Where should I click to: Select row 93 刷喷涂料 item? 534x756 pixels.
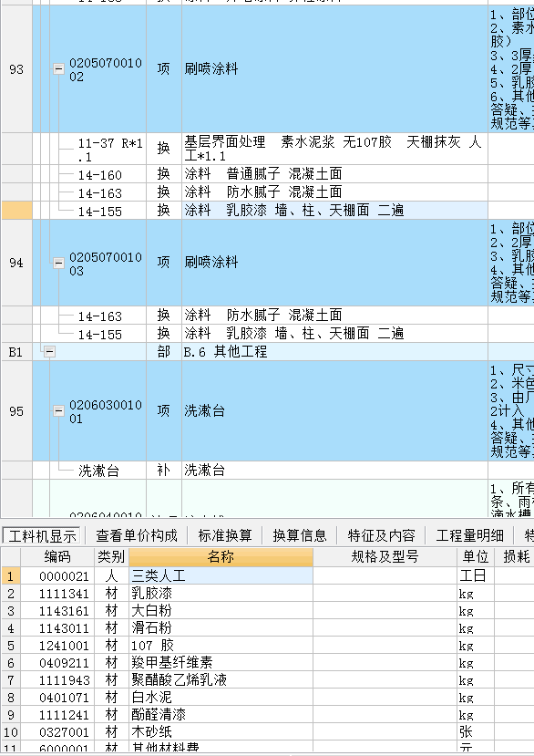pyautogui.click(x=334, y=69)
